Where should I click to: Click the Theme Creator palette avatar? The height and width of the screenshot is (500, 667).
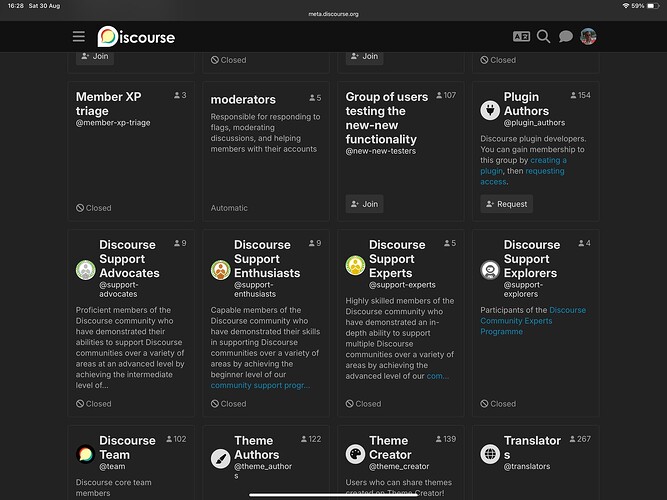pos(355,454)
